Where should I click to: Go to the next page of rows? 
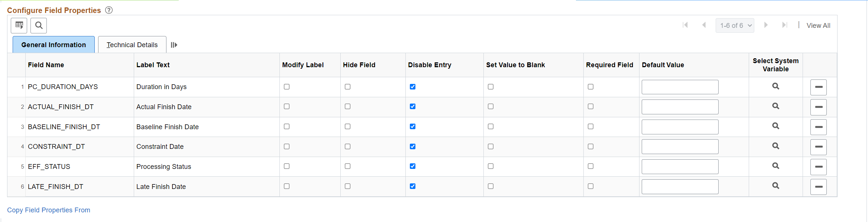pyautogui.click(x=766, y=25)
